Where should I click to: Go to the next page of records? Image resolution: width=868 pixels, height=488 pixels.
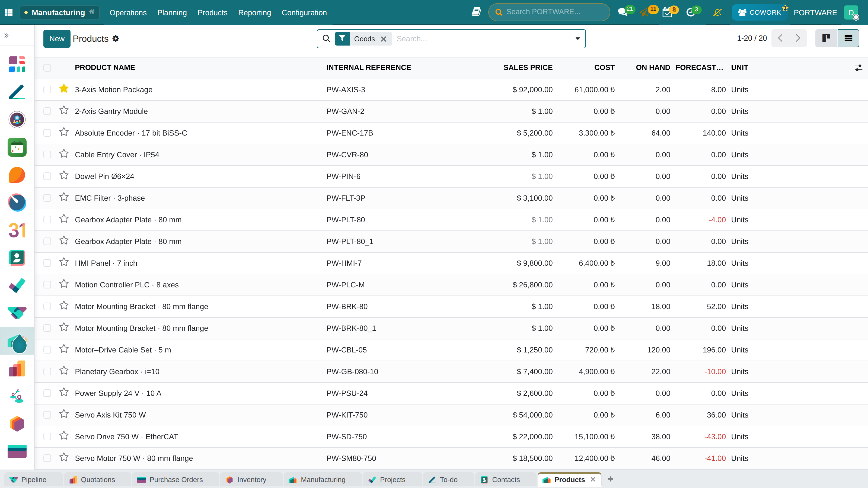tap(797, 38)
